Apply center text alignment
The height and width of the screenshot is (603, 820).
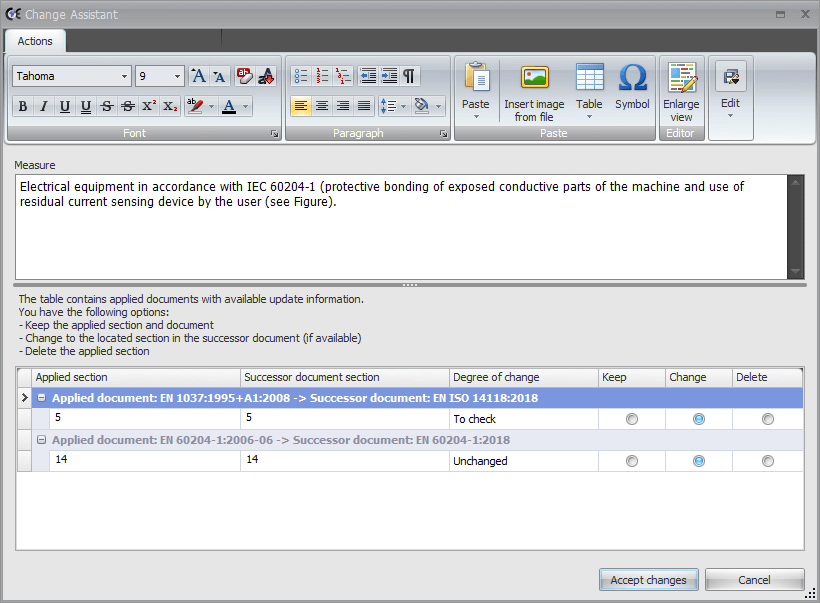tap(322, 105)
